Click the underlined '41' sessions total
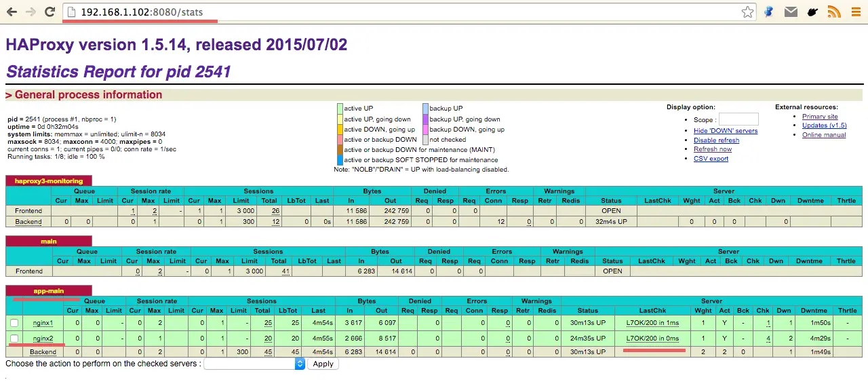 (285, 271)
